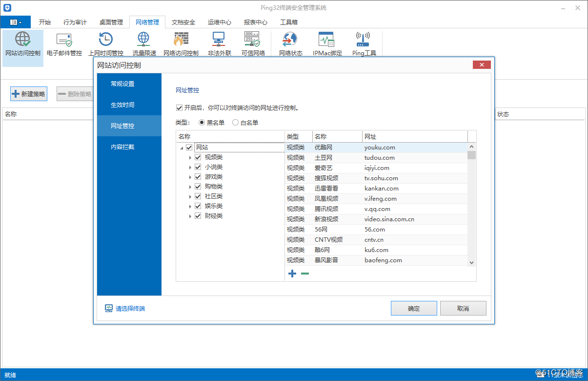The image size is (588, 381).
Task: Open the 非法外联 tool
Action: click(219, 44)
